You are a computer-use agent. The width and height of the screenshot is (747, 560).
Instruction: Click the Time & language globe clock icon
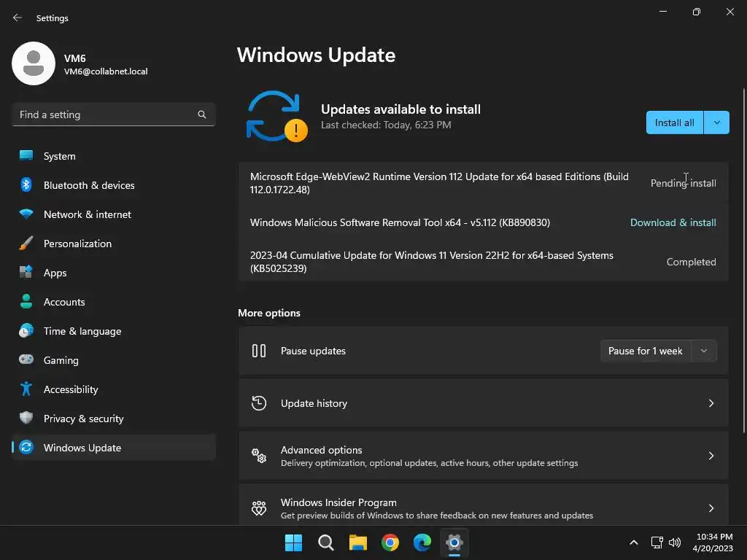(26, 330)
